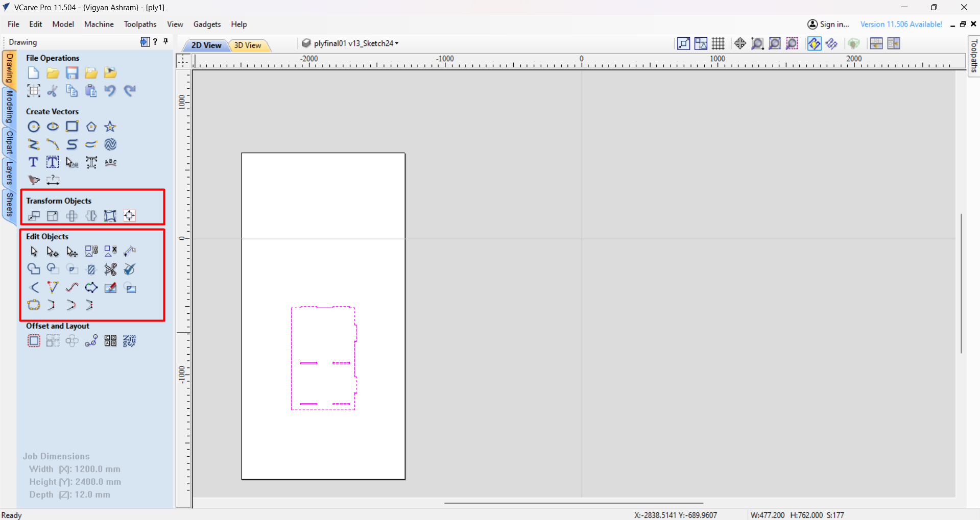This screenshot has height=520, width=980.
Task: Open the File menu
Action: [x=13, y=24]
